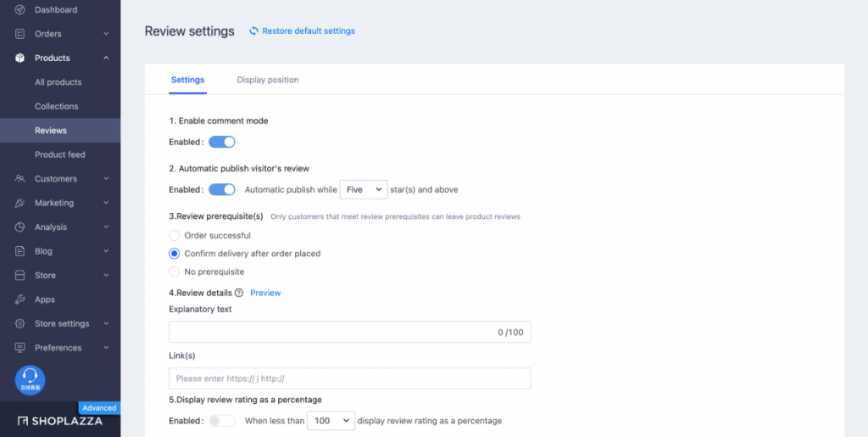Click the Link(s) URL input field
This screenshot has height=437, width=868.
349,378
